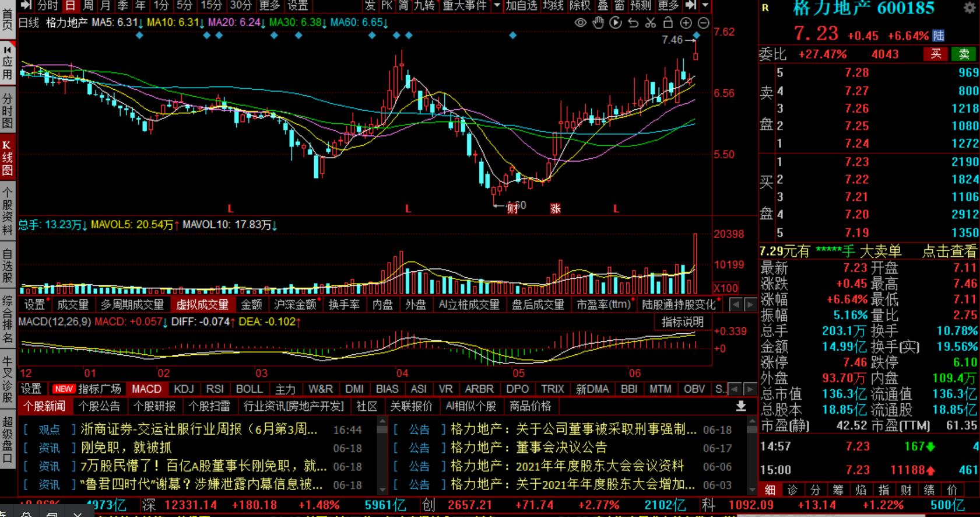Open the PK comparison tool

pos(387,6)
